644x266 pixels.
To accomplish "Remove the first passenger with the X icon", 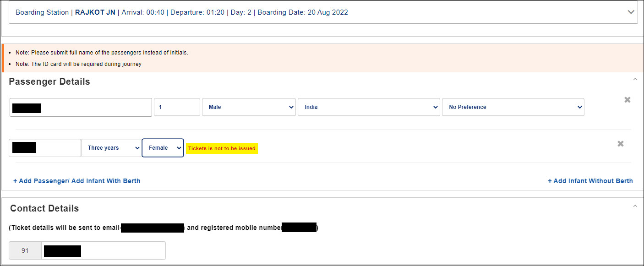I will 628,100.
